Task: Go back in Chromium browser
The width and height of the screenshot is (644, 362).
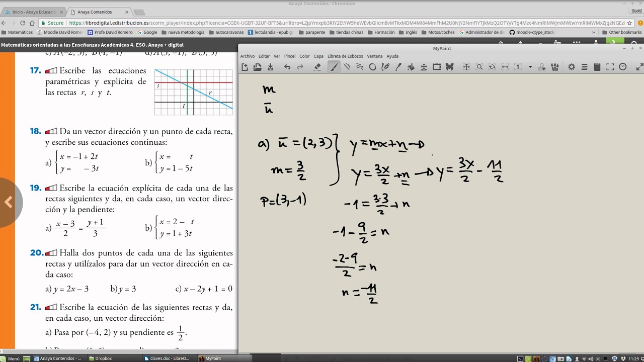Action: pyautogui.click(x=4, y=23)
